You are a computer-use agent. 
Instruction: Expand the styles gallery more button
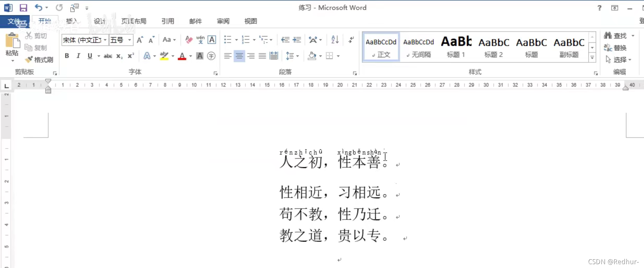pyautogui.click(x=592, y=58)
